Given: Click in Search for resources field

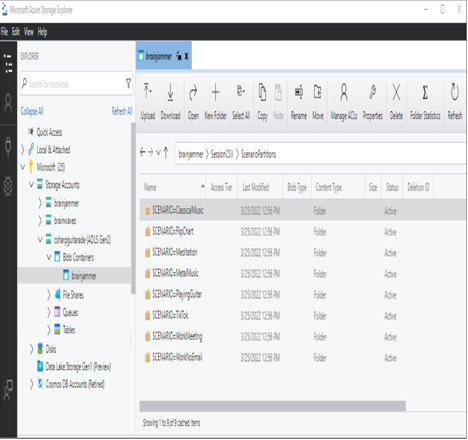Looking at the screenshot, I should click(x=75, y=84).
